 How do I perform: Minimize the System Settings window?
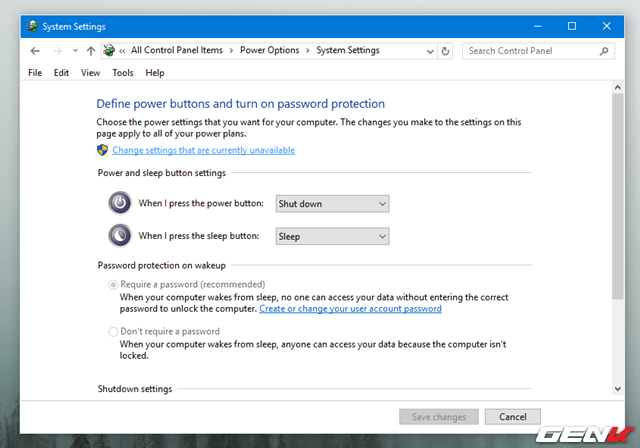(538, 26)
